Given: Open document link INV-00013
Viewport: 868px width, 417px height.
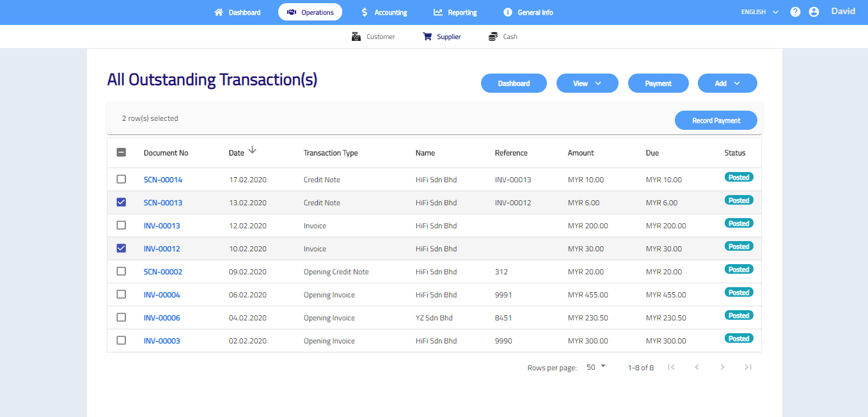Looking at the screenshot, I should [162, 226].
